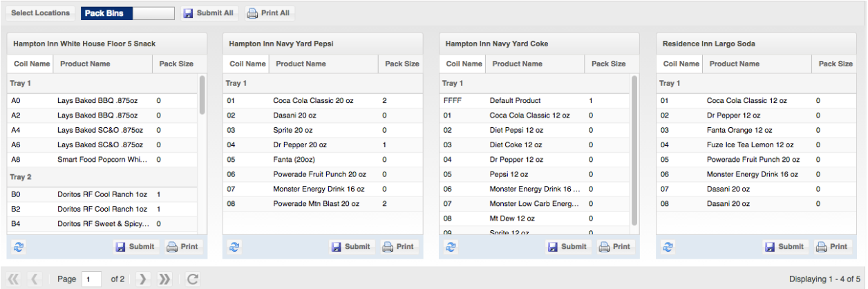Image resolution: width=868 pixels, height=289 pixels.
Task: Select Pepsi 12 oz row in Coke panel
Action: click(x=536, y=174)
